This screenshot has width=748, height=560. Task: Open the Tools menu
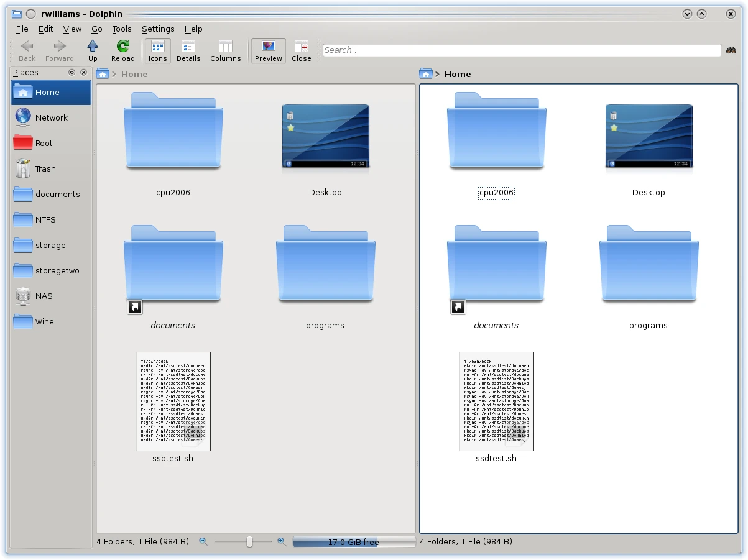(x=122, y=29)
